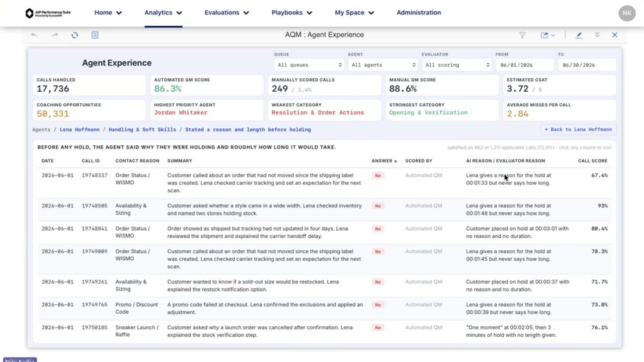The height and width of the screenshot is (362, 644).
Task: Open the Queue dropdown showing All queues
Action: [x=309, y=65]
